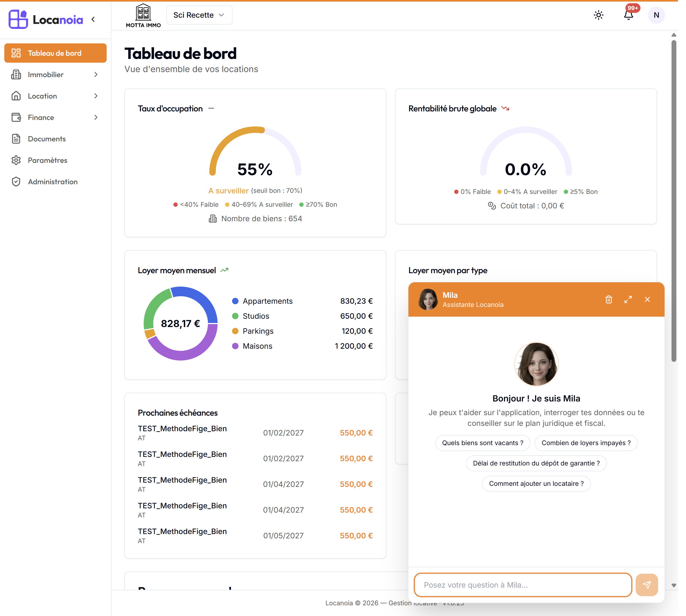The width and height of the screenshot is (686, 616).
Task: Expand the Finance section
Action: tap(55, 118)
